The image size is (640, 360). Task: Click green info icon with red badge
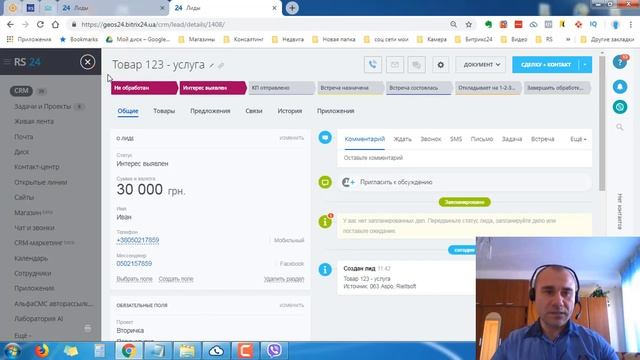coord(325,222)
